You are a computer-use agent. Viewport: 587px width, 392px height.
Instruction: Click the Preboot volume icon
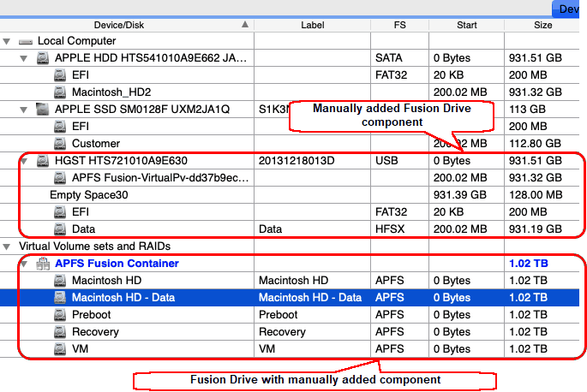(59, 315)
